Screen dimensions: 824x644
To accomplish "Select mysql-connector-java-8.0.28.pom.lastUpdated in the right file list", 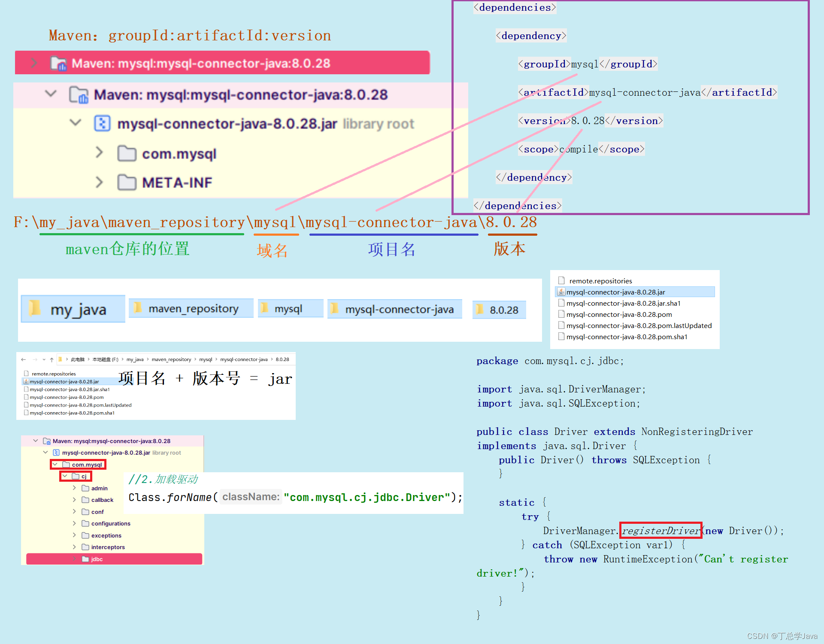I will click(x=639, y=326).
